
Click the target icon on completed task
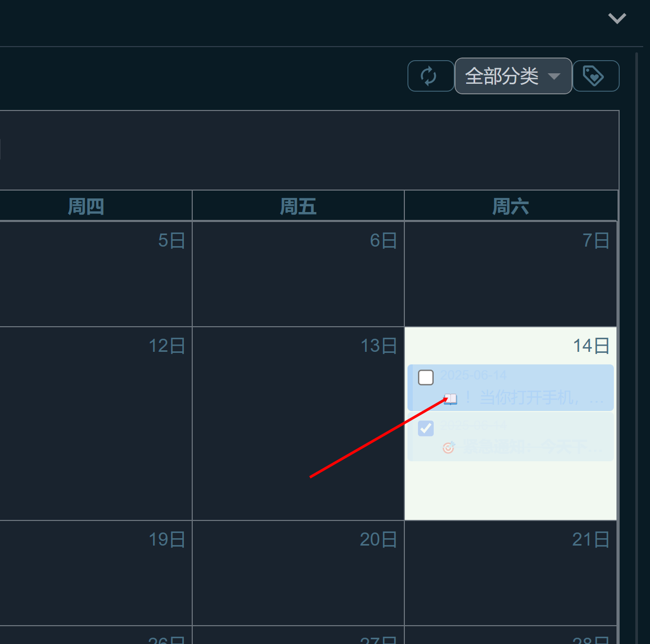(448, 448)
